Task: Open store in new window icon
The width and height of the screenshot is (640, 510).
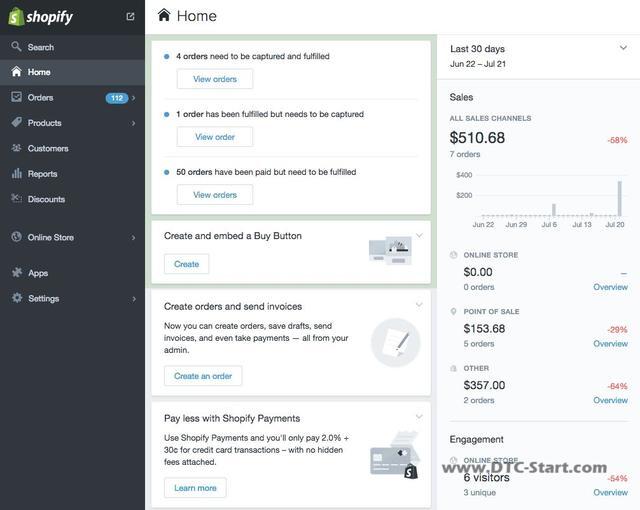Action: coord(130,16)
